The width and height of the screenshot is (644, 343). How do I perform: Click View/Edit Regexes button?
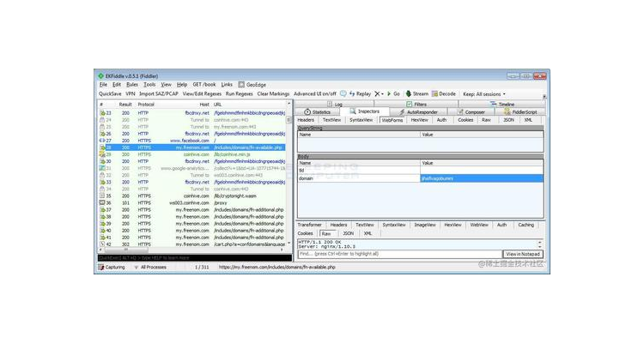coord(202,94)
